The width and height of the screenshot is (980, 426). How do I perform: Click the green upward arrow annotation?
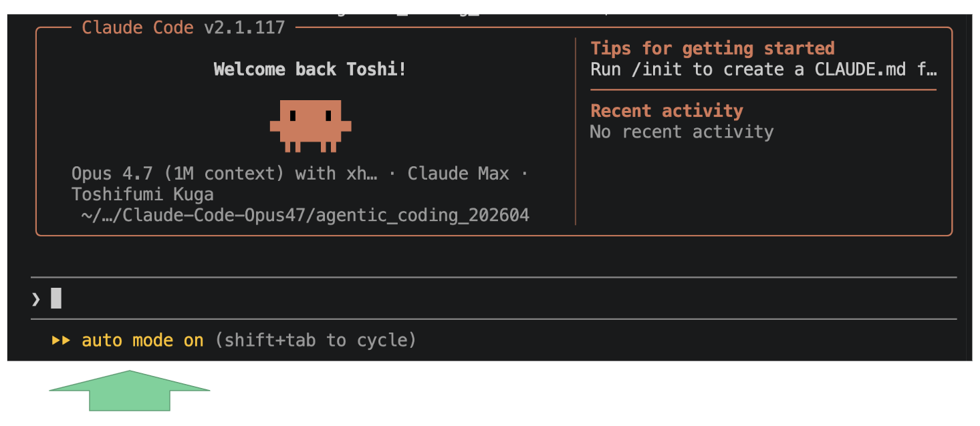pyautogui.click(x=130, y=391)
